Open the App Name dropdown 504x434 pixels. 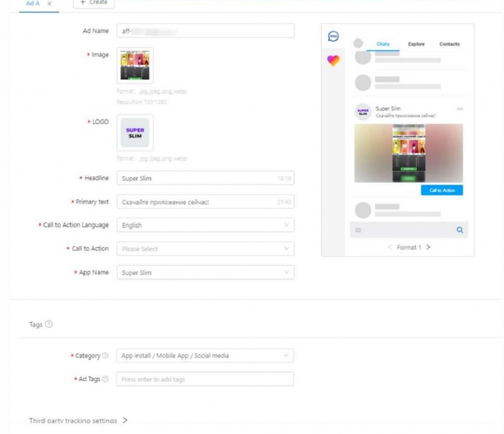(205, 273)
